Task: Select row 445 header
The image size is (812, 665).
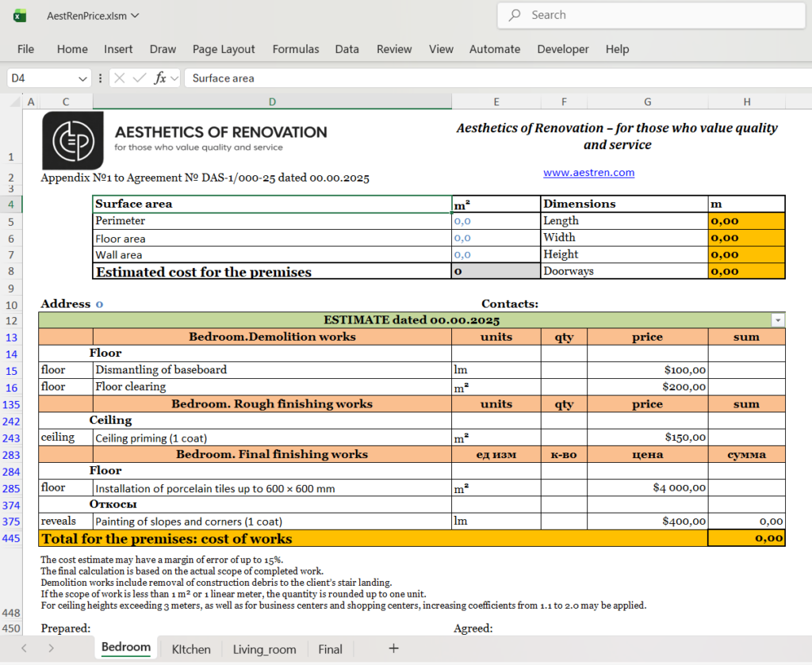Action: click(x=11, y=538)
